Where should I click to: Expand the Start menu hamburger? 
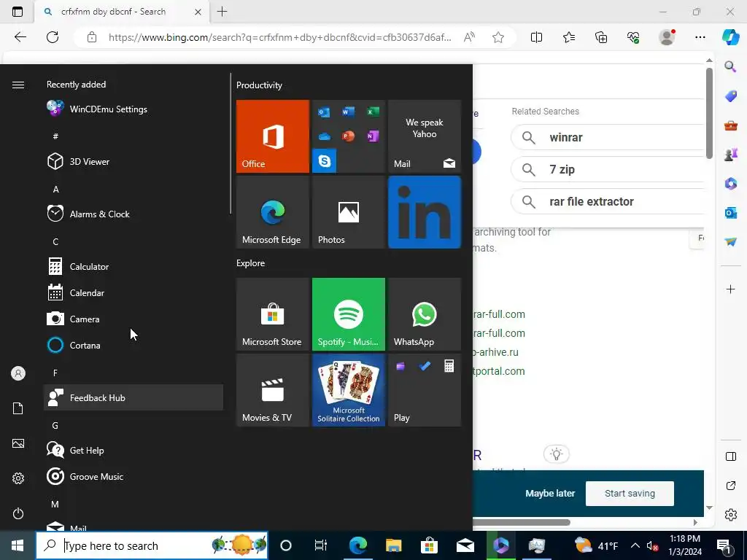pyautogui.click(x=18, y=85)
